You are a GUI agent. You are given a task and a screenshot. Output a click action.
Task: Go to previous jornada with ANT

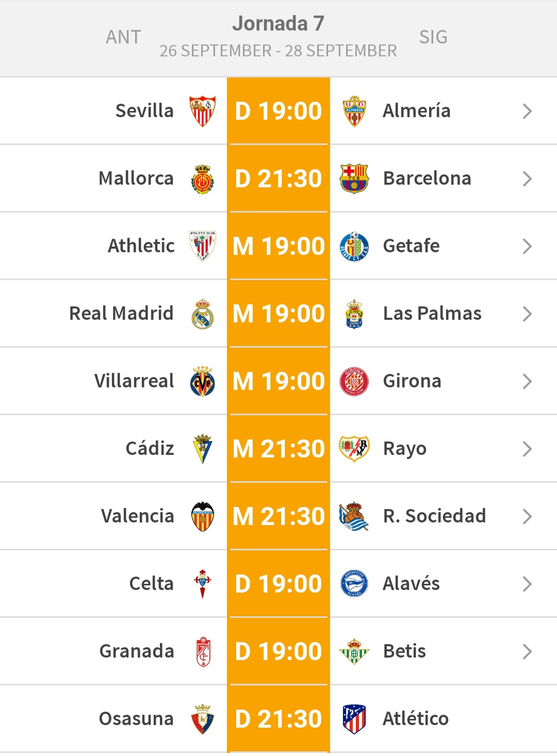pyautogui.click(x=123, y=37)
